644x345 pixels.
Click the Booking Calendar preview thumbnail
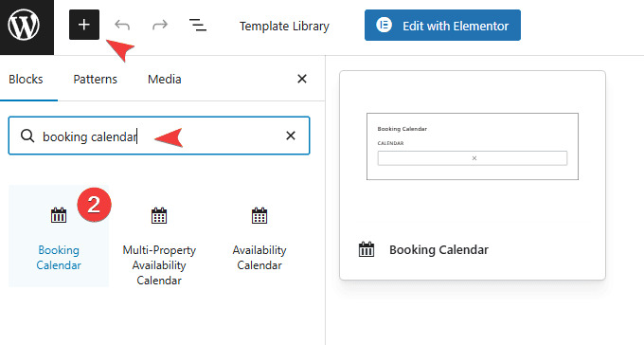(x=473, y=146)
